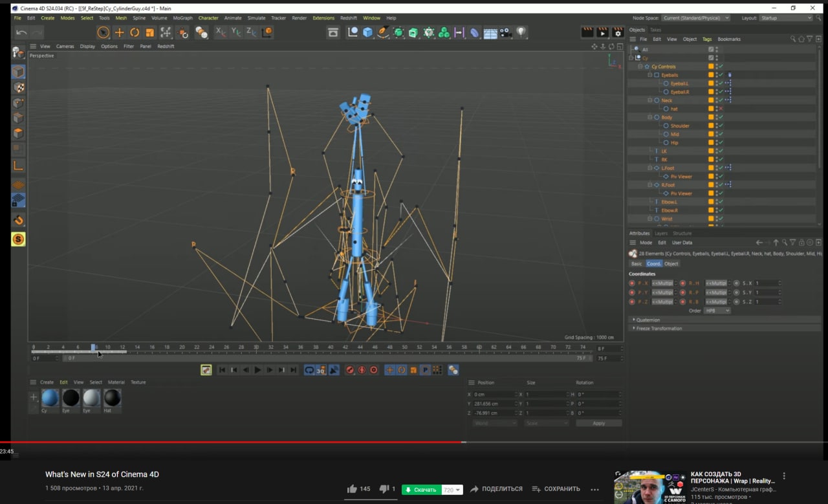Select the Texture mode checkered icon
The width and height of the screenshot is (828, 504).
coord(19,88)
